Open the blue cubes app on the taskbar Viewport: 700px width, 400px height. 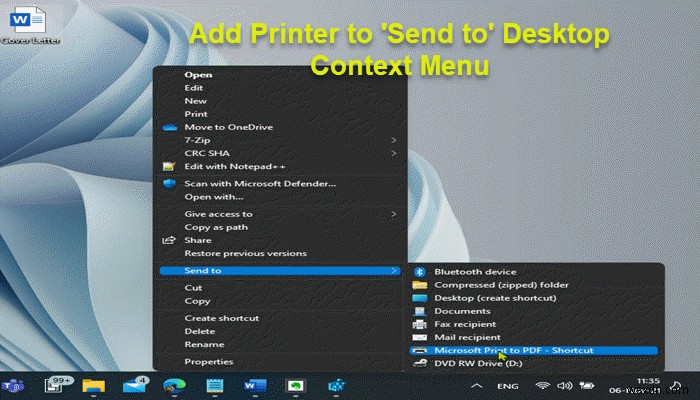(336, 386)
